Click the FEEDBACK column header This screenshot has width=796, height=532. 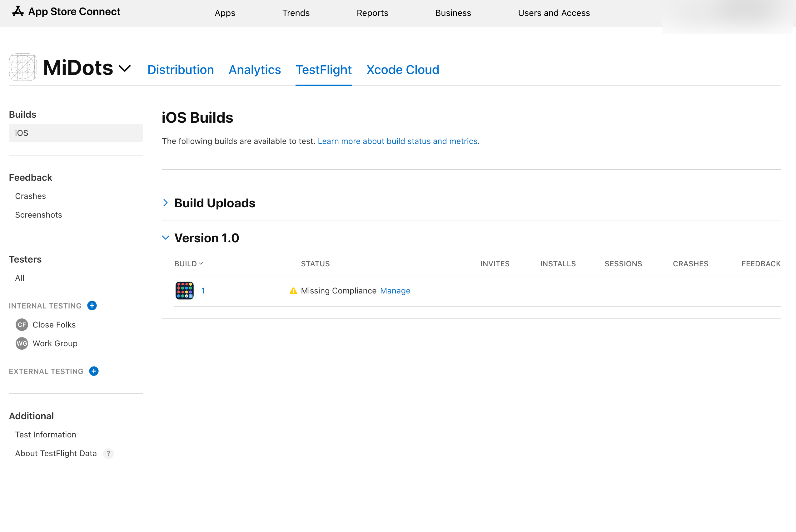pos(761,264)
